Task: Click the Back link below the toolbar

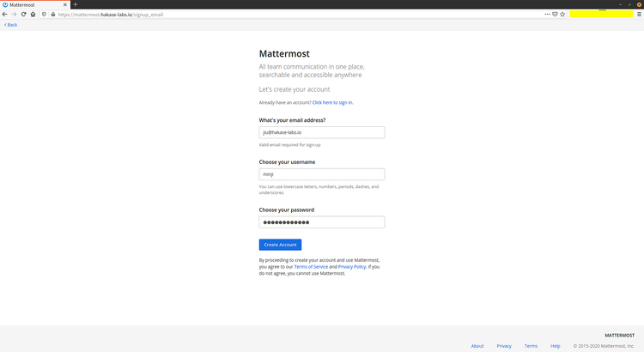Action: point(10,25)
